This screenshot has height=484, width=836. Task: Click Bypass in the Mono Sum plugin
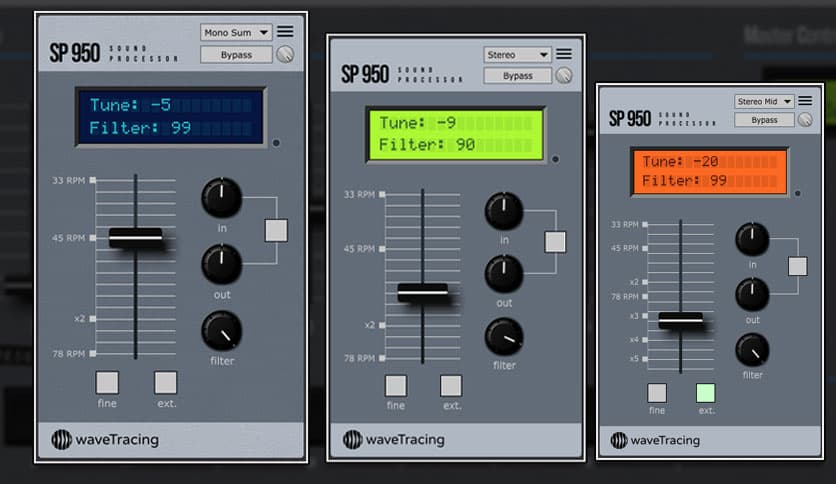click(236, 55)
